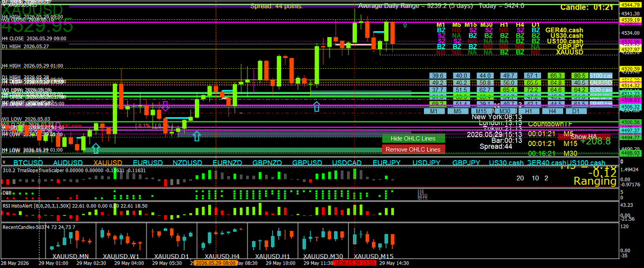The height and width of the screenshot is (268, 644).
Task: Open EURNZD from the symbol bar
Action: [228, 162]
